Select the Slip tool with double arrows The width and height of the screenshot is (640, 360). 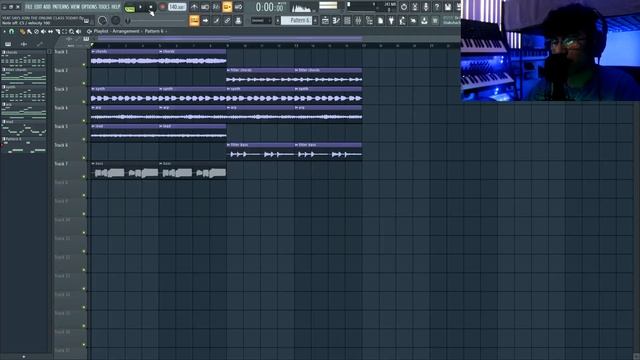pos(50,31)
